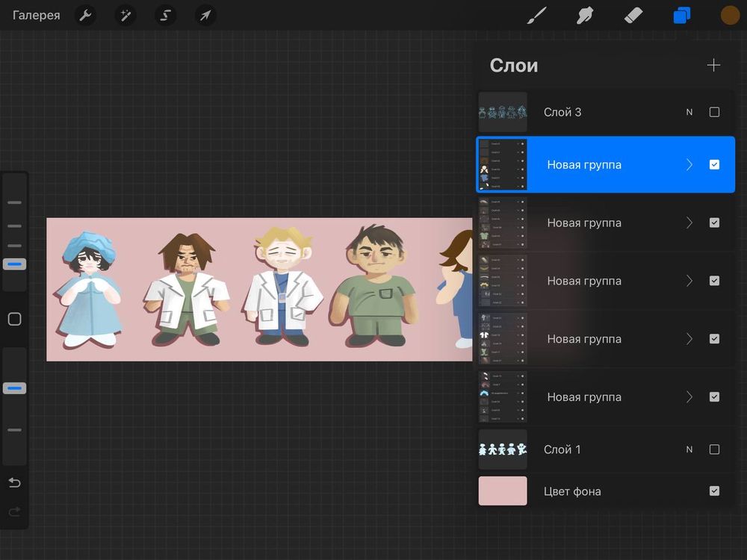Select the second Новая группа label
This screenshot has width=747, height=560.
tap(584, 223)
